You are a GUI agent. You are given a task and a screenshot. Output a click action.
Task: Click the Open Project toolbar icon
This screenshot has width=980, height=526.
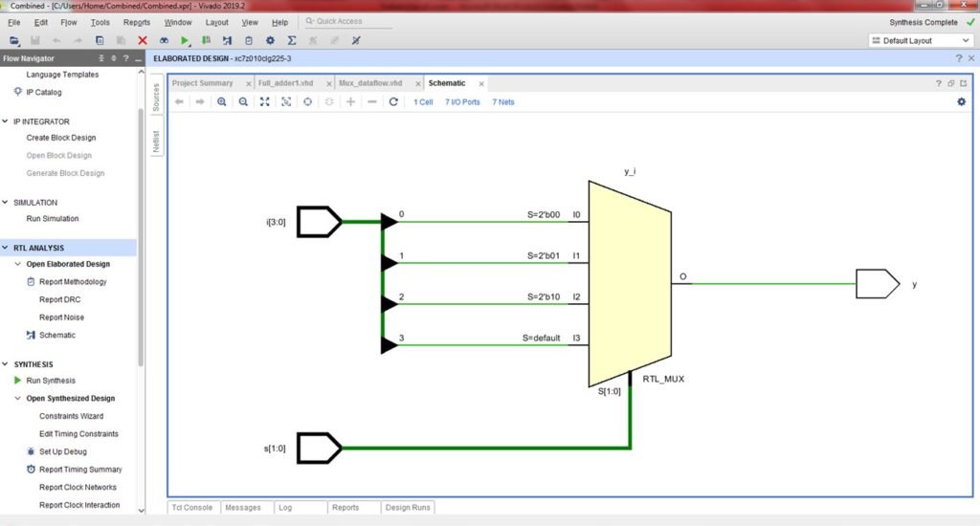click(x=13, y=40)
